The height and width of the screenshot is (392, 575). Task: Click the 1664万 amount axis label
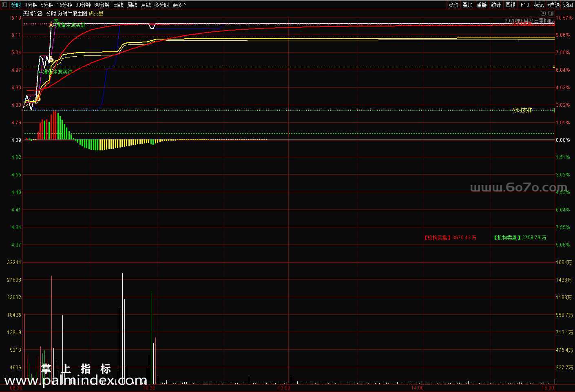tap(564, 262)
